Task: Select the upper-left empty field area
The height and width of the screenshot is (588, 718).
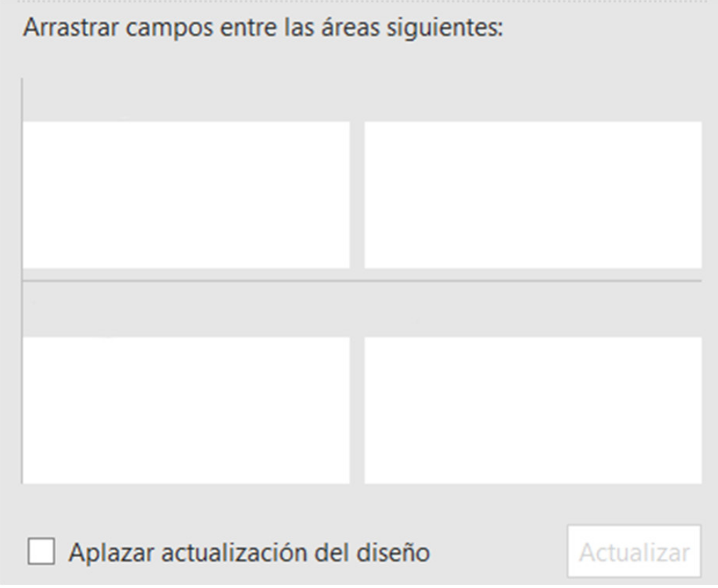Action: [186, 195]
